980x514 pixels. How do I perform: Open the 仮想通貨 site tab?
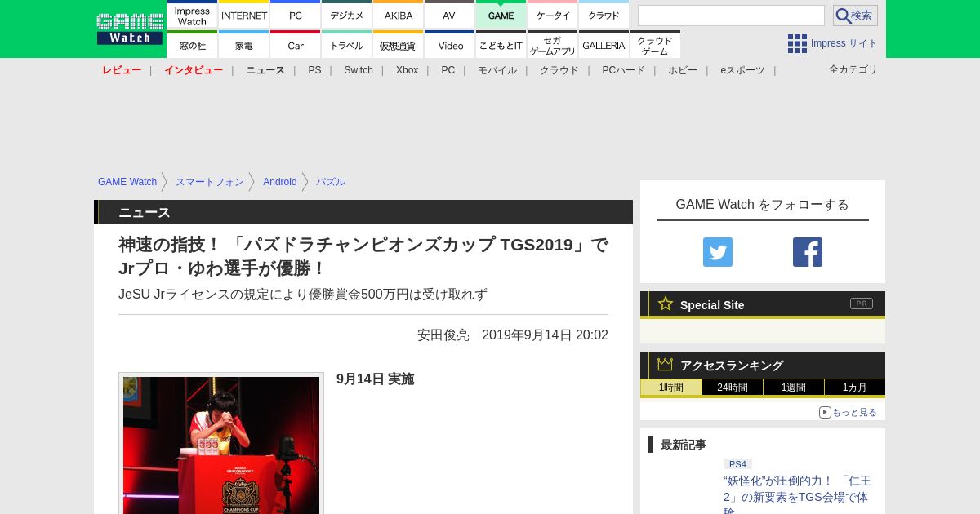pos(399,45)
